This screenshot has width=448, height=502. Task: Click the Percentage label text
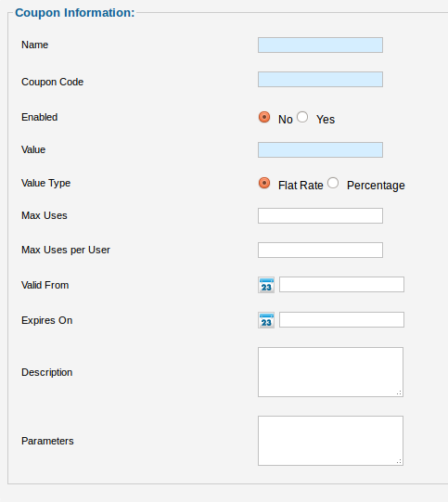(x=376, y=186)
